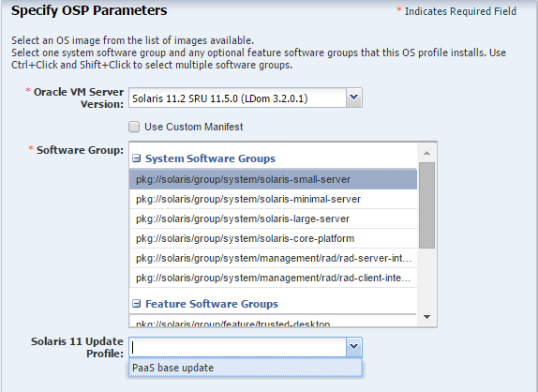The width and height of the screenshot is (538, 392).
Task: Select the solaris-core-platform package
Action: 273,238
